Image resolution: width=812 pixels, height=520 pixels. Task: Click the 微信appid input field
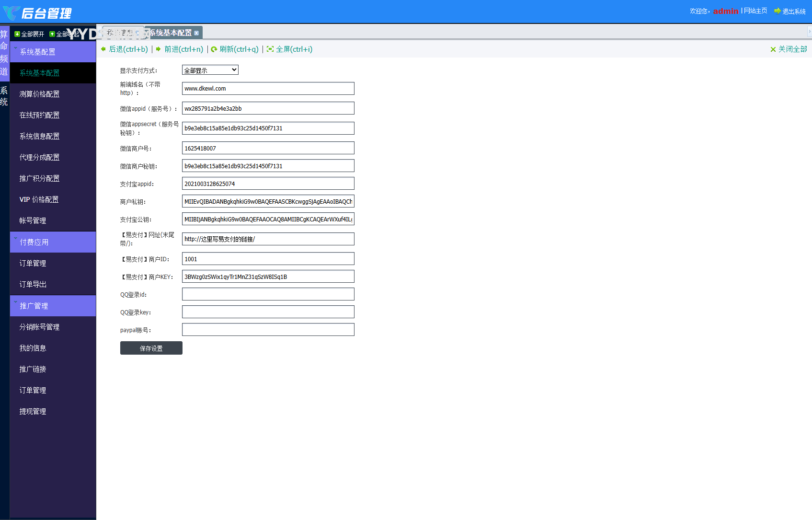(x=268, y=108)
